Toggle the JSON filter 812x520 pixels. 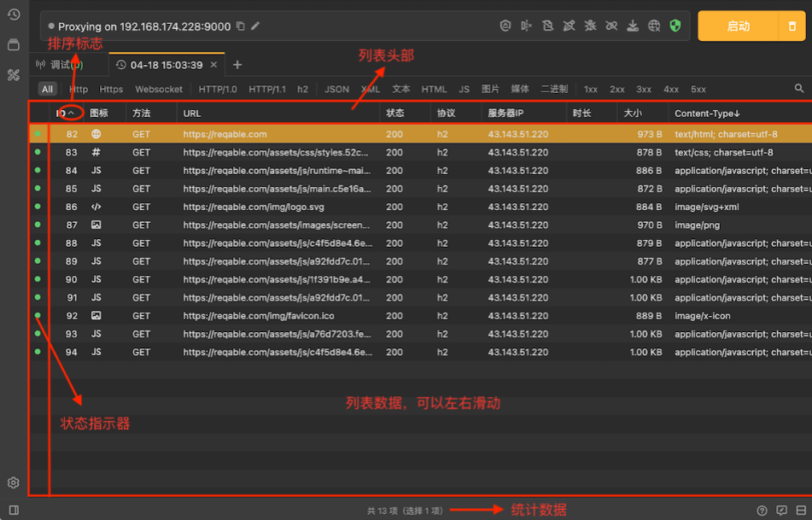tap(336, 89)
